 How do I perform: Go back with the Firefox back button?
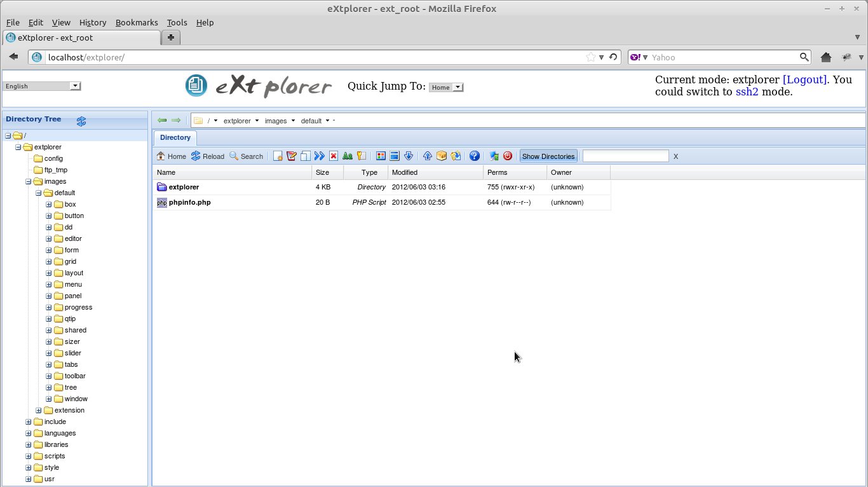coord(13,57)
